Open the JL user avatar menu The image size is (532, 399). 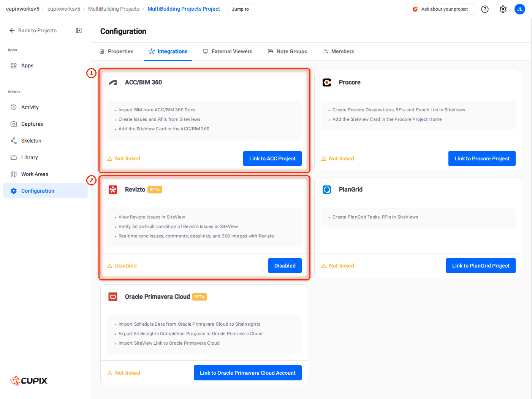[x=520, y=9]
